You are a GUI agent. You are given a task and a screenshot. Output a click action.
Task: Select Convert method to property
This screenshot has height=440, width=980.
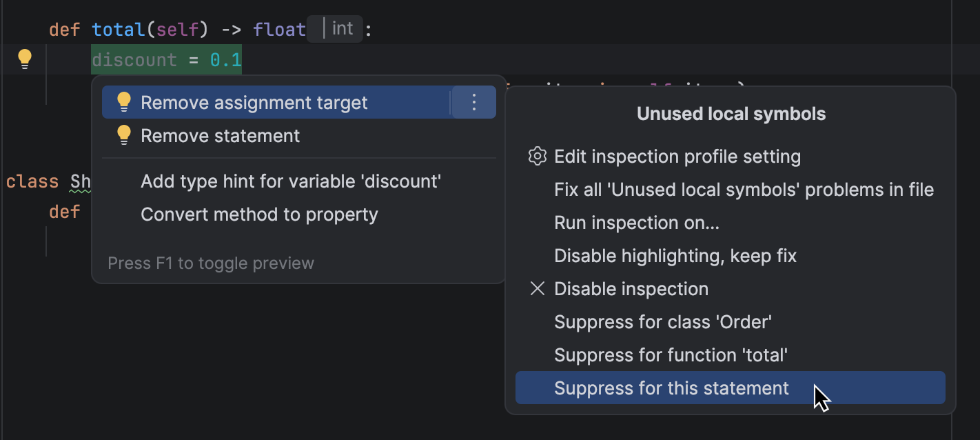click(299, 214)
